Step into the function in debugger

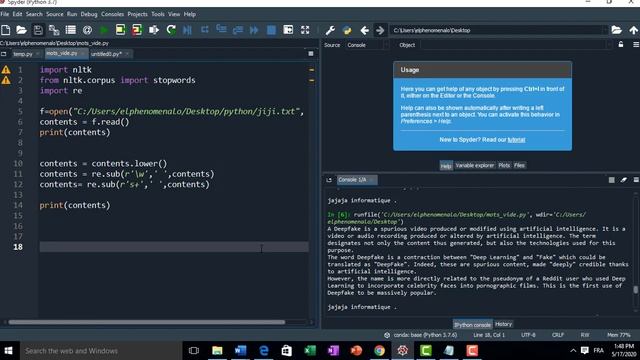[x=221, y=29]
